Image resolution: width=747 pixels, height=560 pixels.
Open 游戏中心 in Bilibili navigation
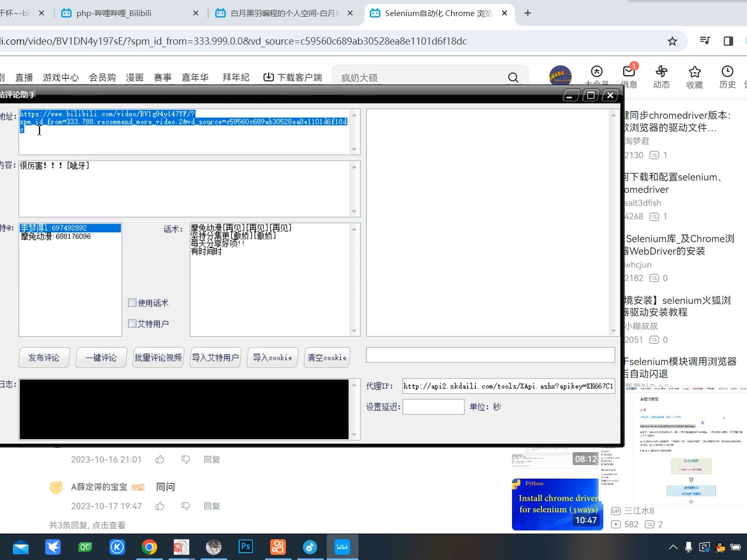(x=61, y=78)
